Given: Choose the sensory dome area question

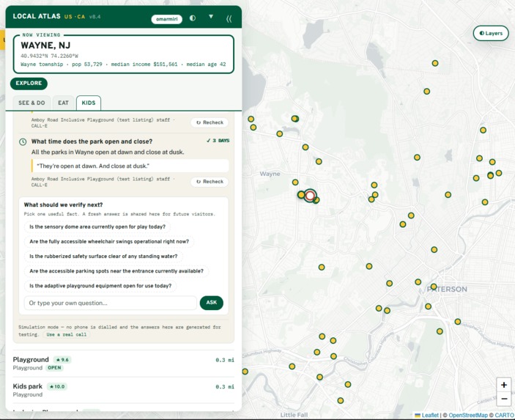Looking at the screenshot, I should (x=97, y=226).
